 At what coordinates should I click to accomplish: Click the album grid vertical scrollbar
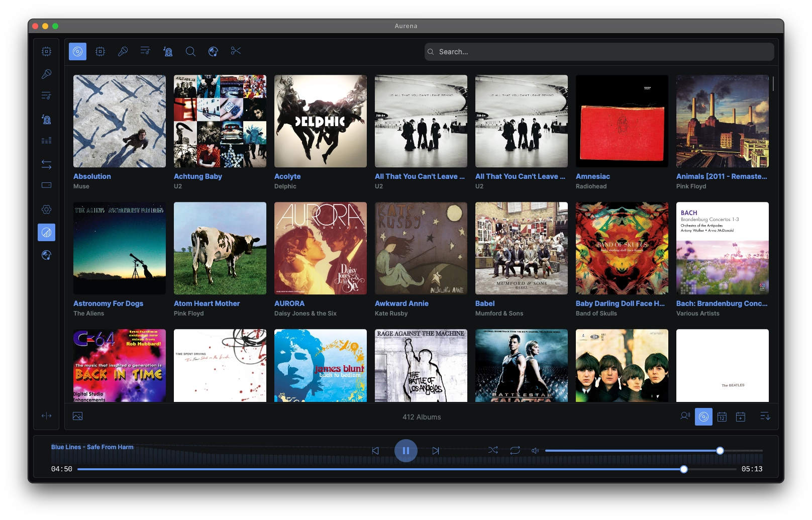pos(773,83)
